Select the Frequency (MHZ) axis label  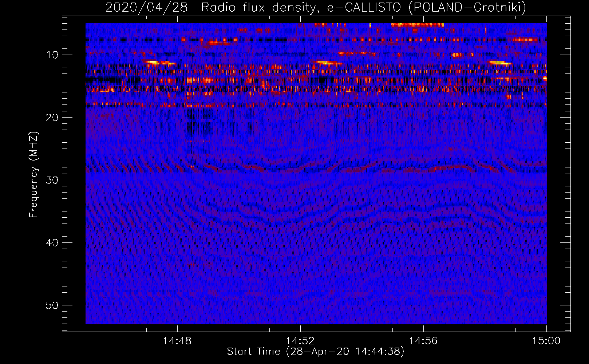click(33, 175)
